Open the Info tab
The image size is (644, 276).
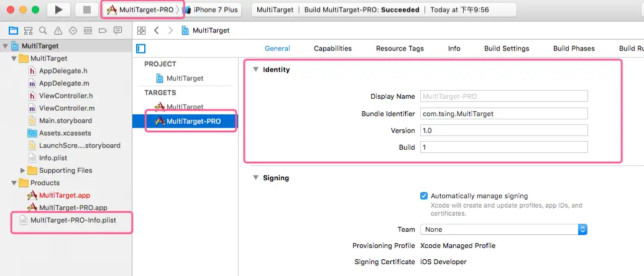[454, 48]
